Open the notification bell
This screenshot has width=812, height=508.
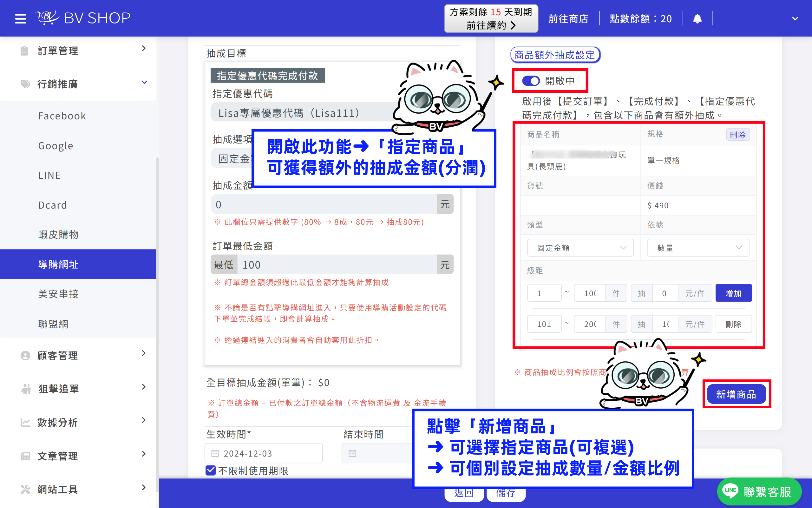(x=697, y=18)
